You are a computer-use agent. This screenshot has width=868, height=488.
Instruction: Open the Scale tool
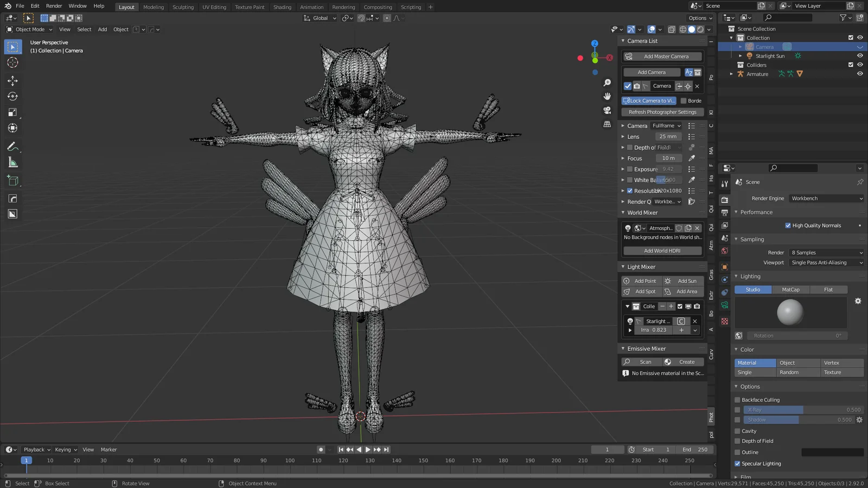click(12, 112)
